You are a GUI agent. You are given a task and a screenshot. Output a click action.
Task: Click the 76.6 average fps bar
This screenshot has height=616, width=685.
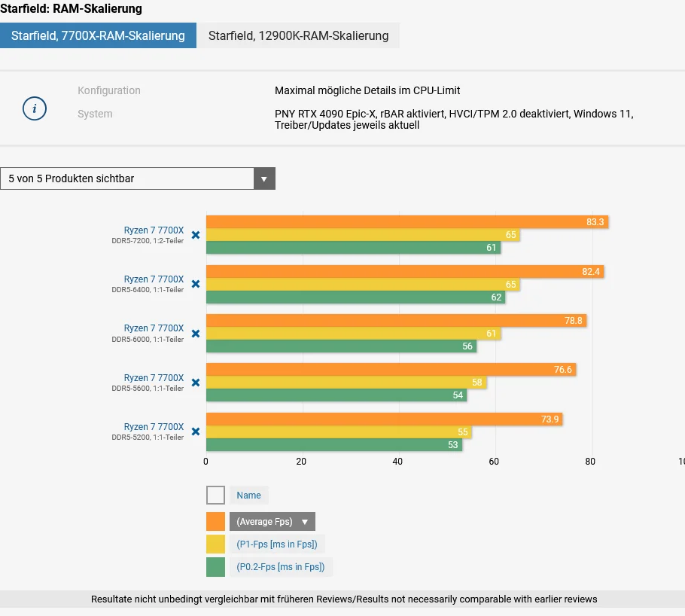[391, 370]
